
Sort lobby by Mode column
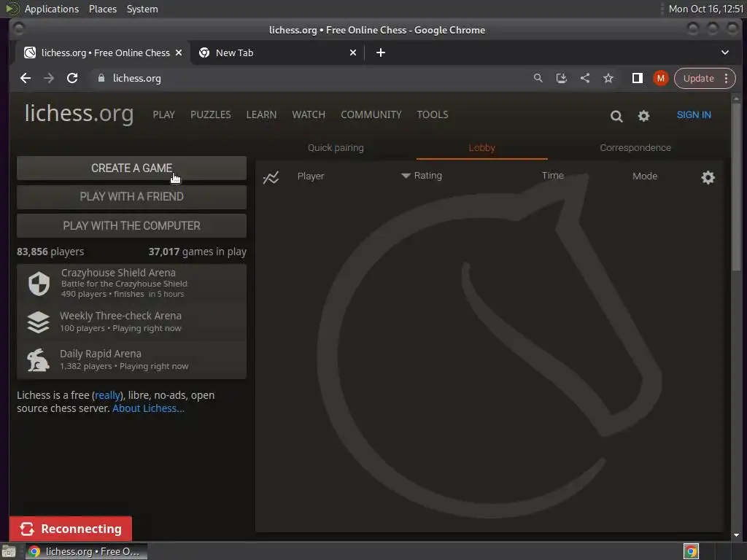click(x=645, y=176)
